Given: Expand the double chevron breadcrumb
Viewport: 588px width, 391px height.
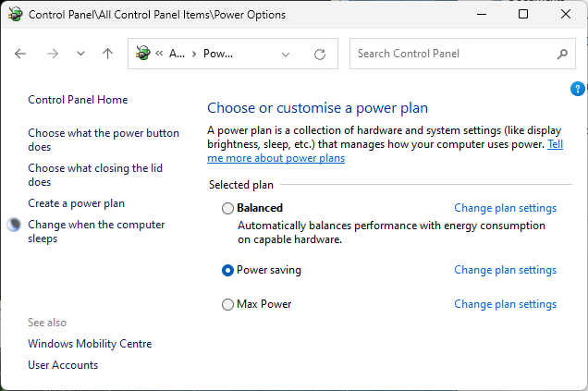Looking at the screenshot, I should coord(159,54).
